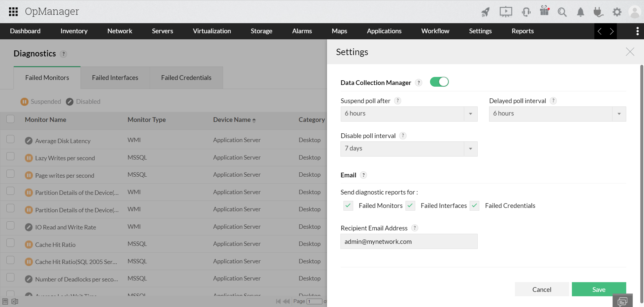Screen dimensions: 644x307
Task: Click the magnifier search icon in header
Action: click(x=562, y=12)
